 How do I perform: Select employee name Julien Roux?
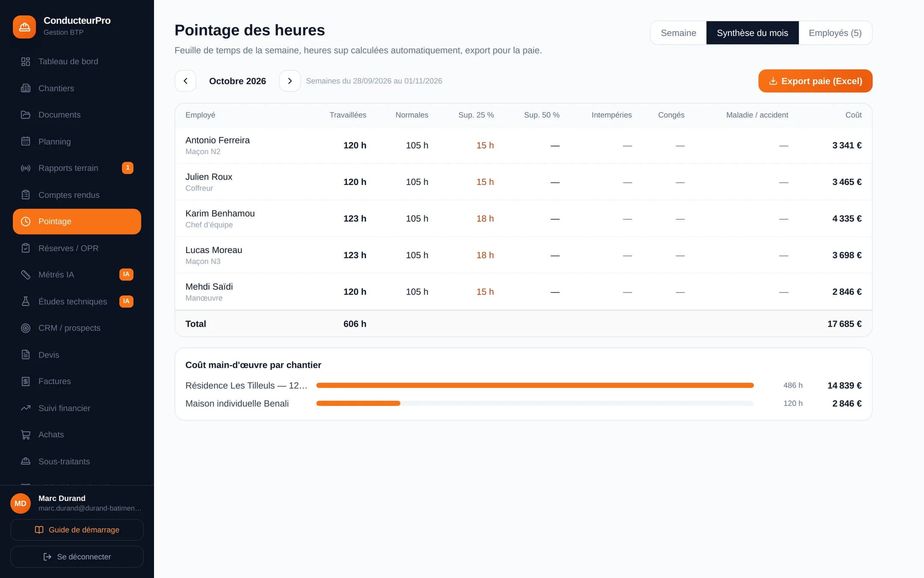pos(209,177)
